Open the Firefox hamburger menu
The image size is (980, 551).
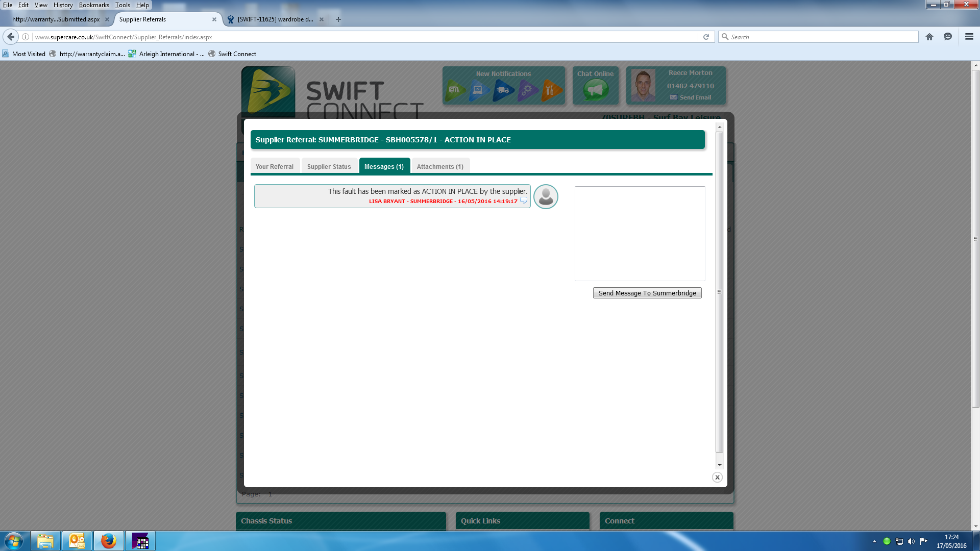click(x=969, y=37)
